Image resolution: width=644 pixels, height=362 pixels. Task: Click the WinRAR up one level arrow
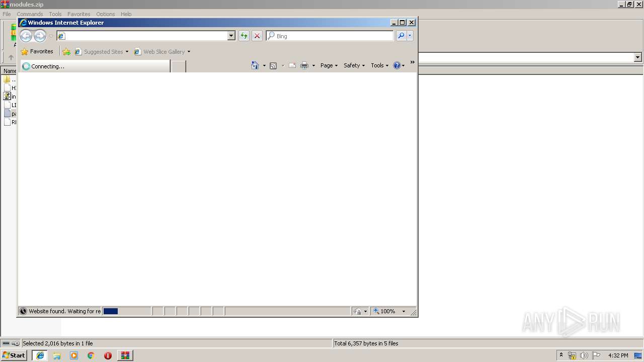(x=11, y=57)
